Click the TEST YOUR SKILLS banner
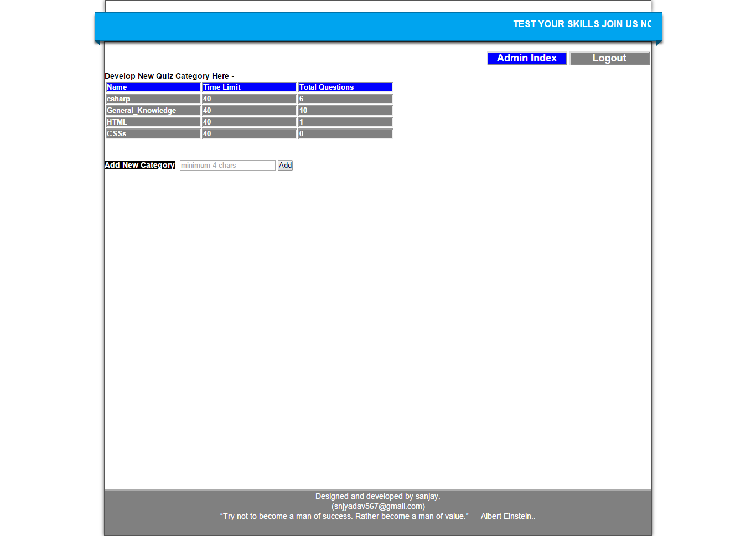Image resolution: width=756 pixels, height=536 pixels. (x=582, y=24)
